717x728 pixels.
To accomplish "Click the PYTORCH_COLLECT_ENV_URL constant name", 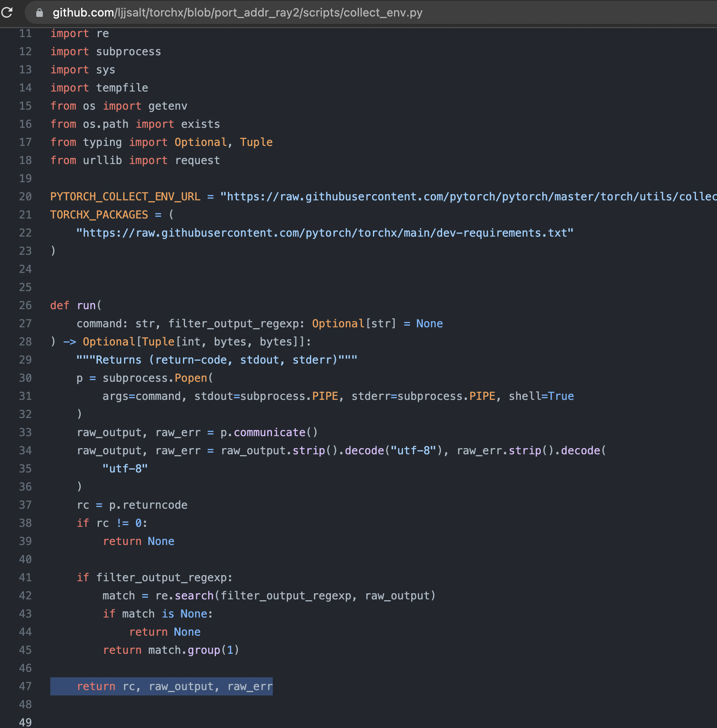I will (x=125, y=197).
